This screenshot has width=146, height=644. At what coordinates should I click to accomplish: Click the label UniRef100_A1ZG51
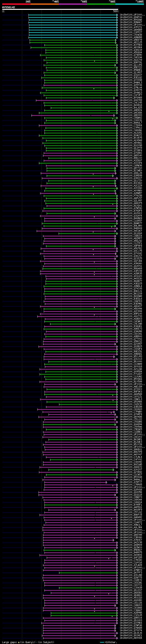(x=131, y=133)
